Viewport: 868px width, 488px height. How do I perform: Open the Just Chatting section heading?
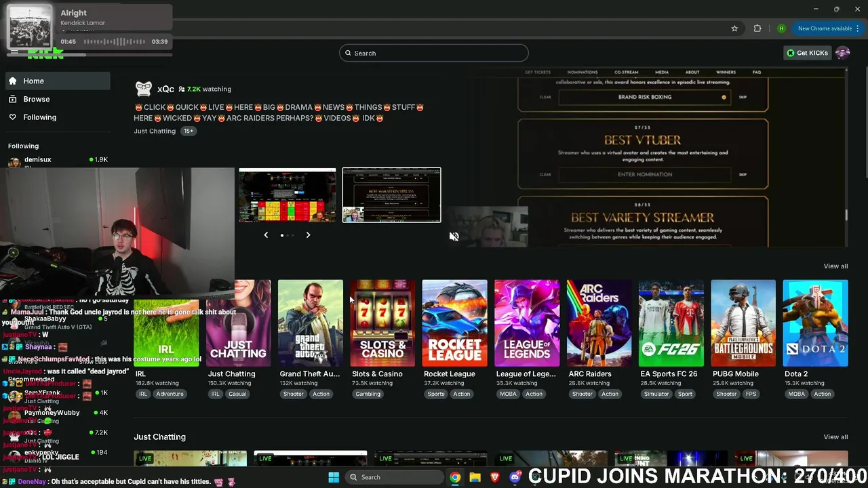tap(159, 437)
